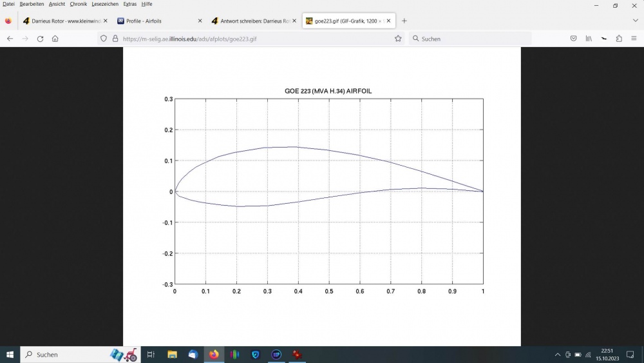Open the Firefox application hamburger menu

[634, 39]
